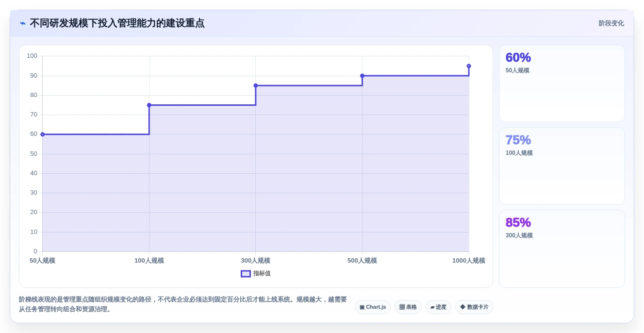Click the 500人规模 x-axis label
The image size is (644, 333).
[x=362, y=261]
